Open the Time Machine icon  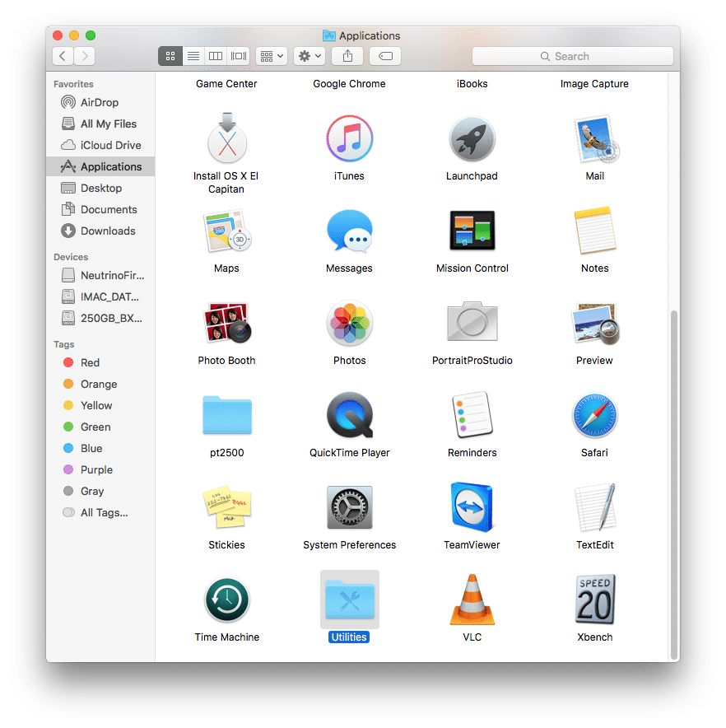(x=226, y=600)
